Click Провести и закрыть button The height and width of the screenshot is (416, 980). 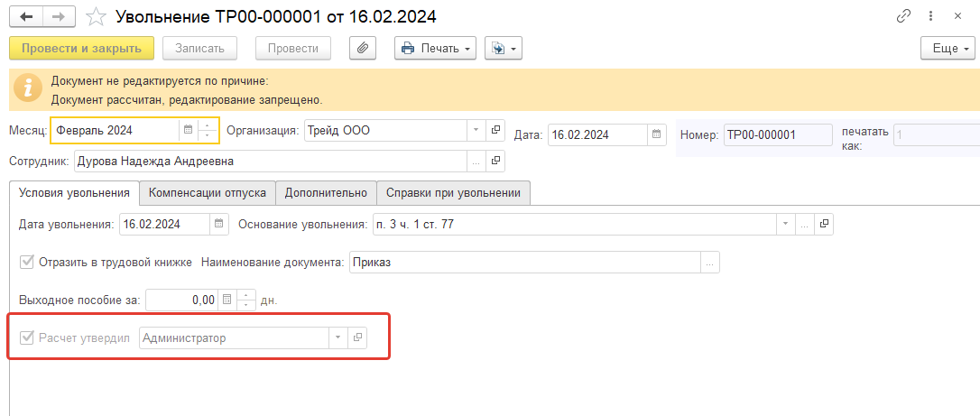click(81, 49)
